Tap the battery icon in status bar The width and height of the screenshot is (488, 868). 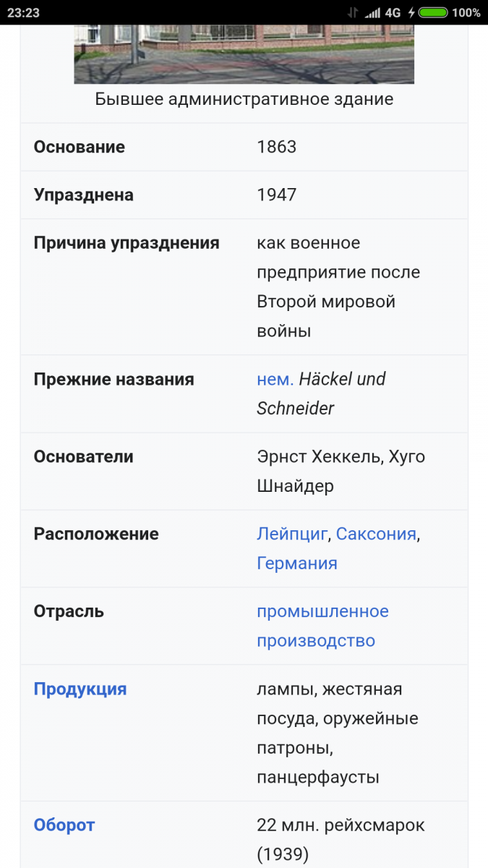click(x=432, y=12)
